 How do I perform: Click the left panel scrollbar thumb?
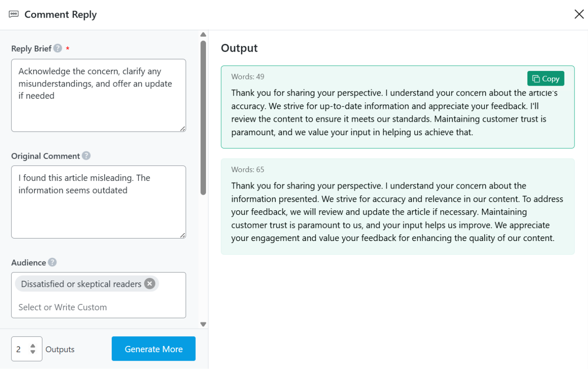point(203,118)
